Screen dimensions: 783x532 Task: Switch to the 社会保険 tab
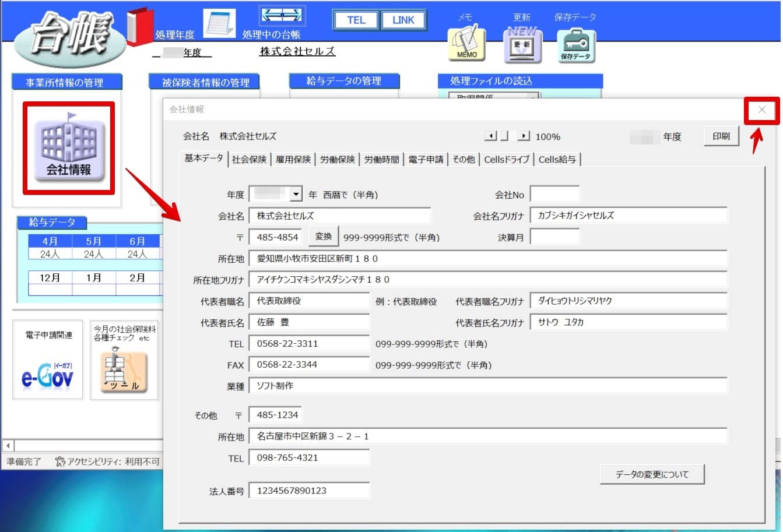tap(249, 159)
